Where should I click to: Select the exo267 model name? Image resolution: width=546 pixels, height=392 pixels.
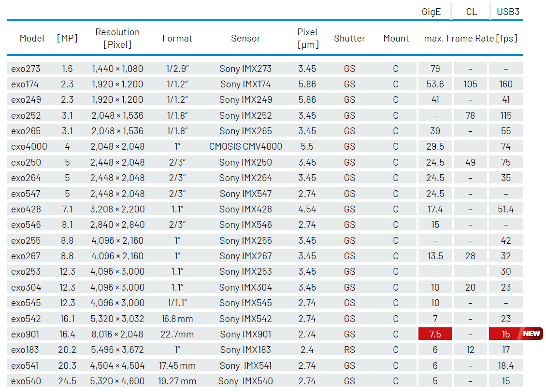tap(26, 256)
